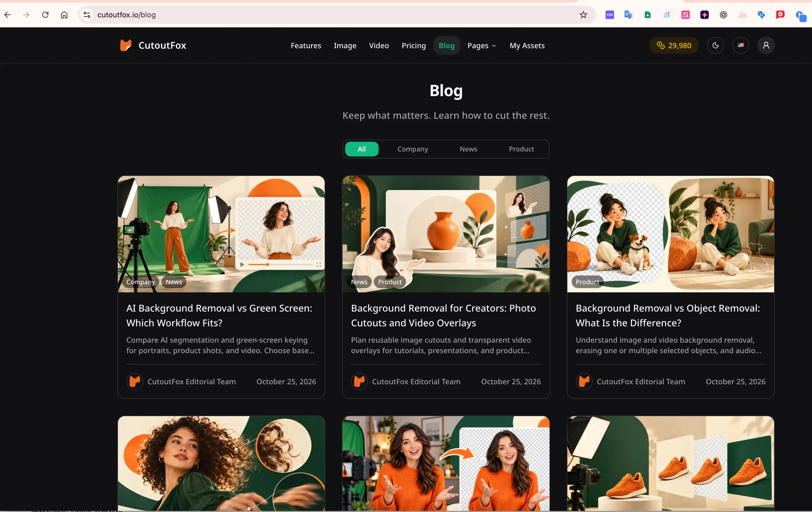
Task: Click the CutoutFox fox logo icon
Action: (126, 45)
